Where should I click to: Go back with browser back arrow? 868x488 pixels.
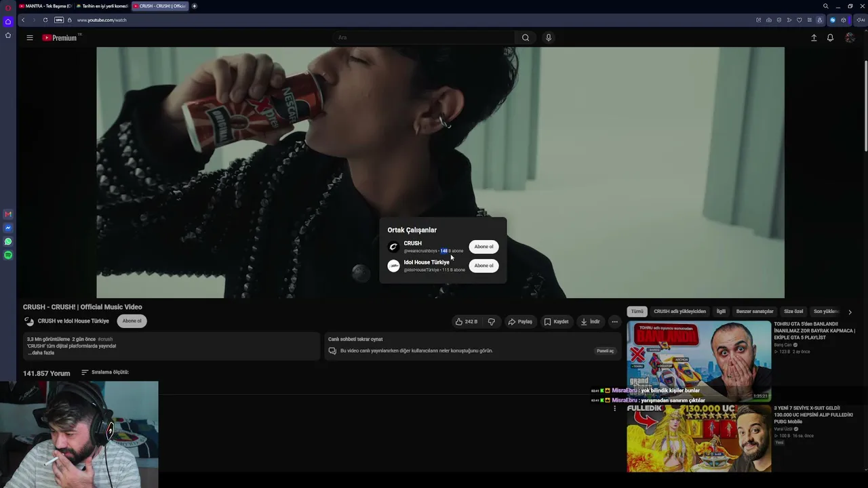pos(22,20)
